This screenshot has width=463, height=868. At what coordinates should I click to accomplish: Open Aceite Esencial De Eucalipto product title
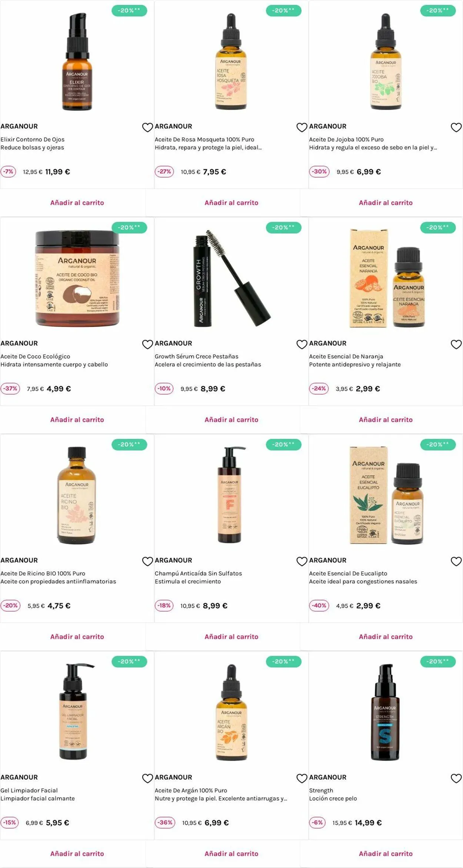[x=348, y=573]
